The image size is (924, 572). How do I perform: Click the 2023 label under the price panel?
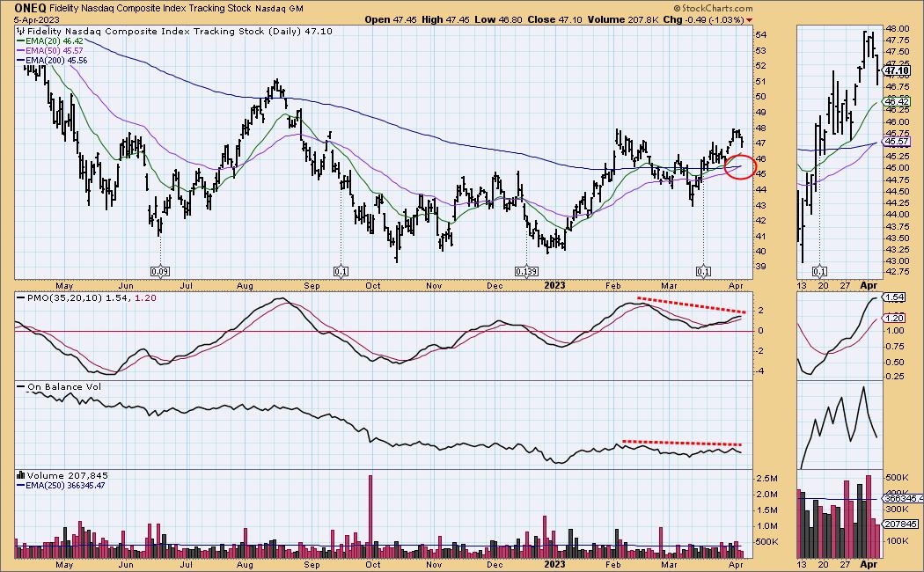[554, 286]
